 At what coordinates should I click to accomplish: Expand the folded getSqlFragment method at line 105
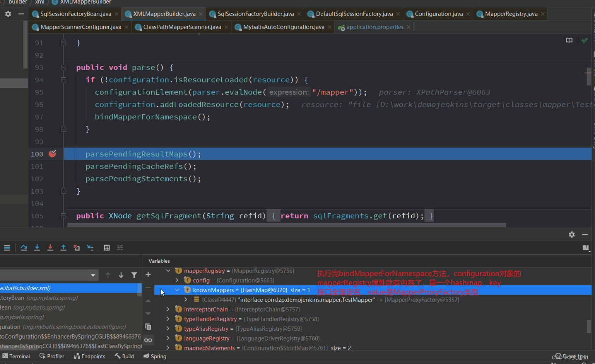(63, 216)
